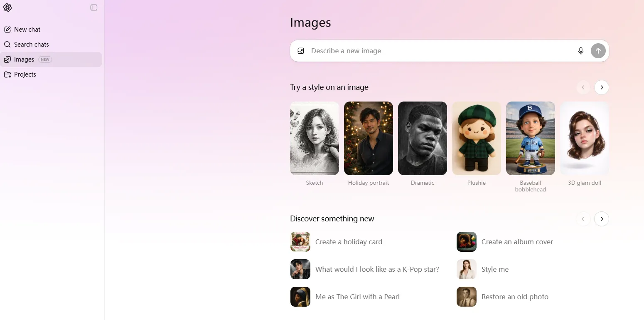The image size is (644, 320).
Task: Click the Describe a new image input field
Action: [x=415, y=50]
